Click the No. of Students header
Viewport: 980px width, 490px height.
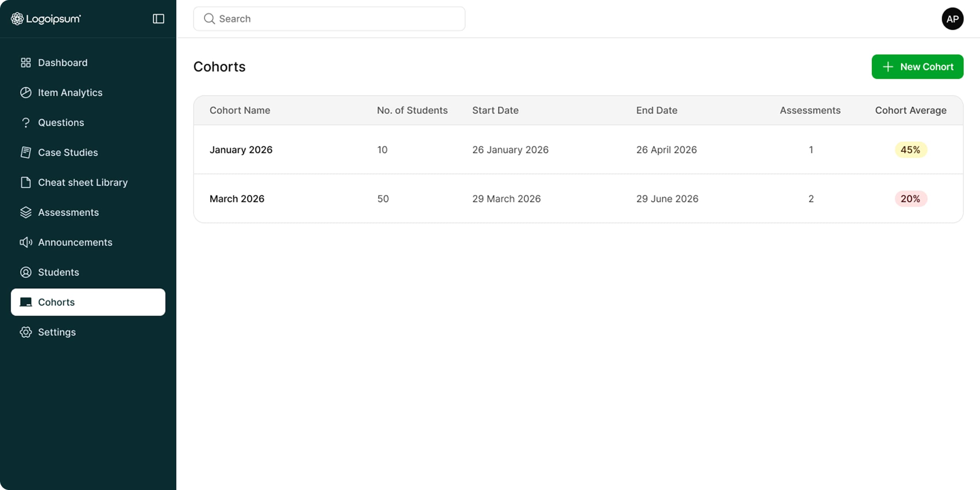tap(412, 110)
